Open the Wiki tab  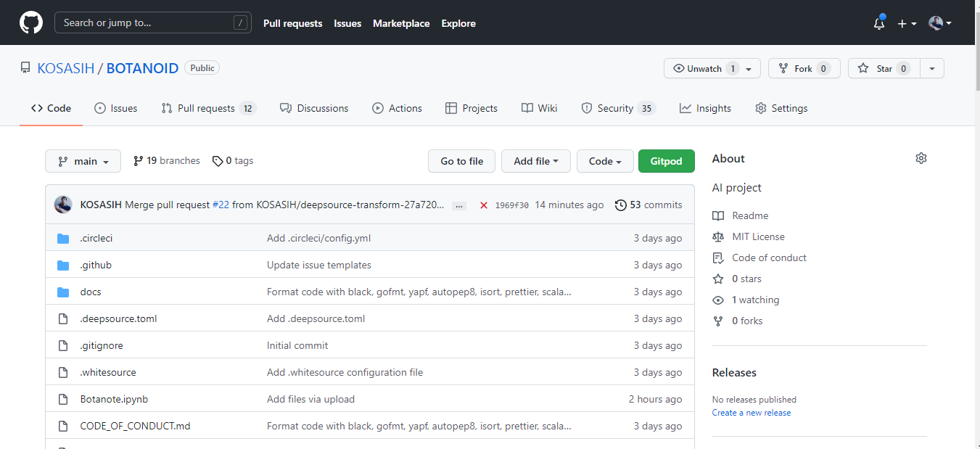[x=539, y=108]
